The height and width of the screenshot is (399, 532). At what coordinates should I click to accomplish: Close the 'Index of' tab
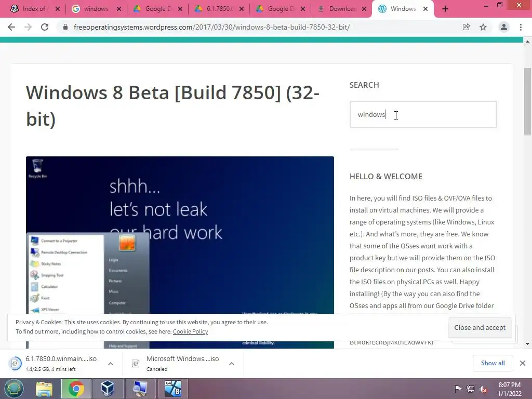coord(58,9)
